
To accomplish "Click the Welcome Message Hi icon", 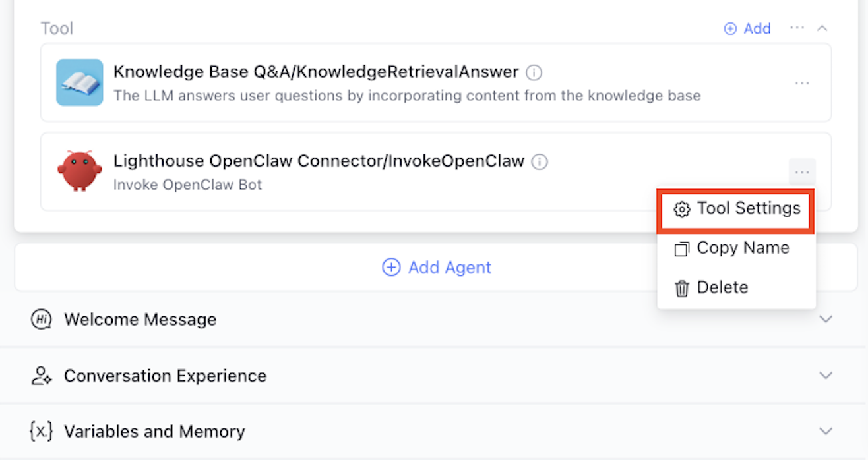I will [41, 320].
